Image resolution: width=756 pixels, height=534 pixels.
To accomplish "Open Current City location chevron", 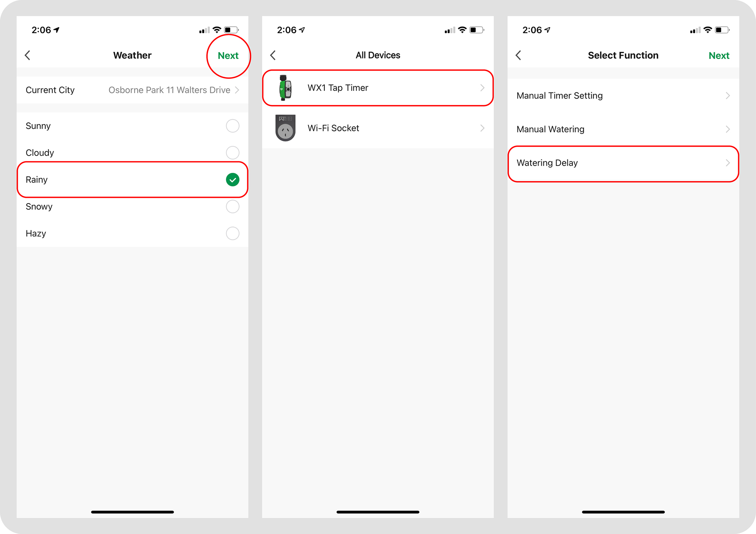I will (237, 90).
